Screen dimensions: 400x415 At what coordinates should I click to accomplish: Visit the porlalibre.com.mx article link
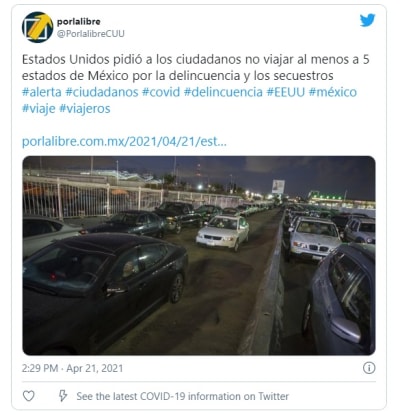(124, 142)
